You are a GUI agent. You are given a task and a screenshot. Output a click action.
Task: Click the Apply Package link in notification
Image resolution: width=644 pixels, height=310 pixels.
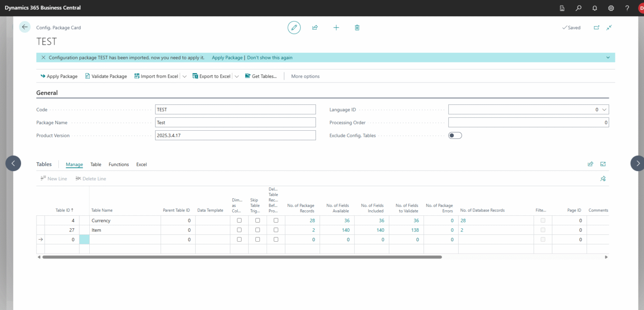227,58
